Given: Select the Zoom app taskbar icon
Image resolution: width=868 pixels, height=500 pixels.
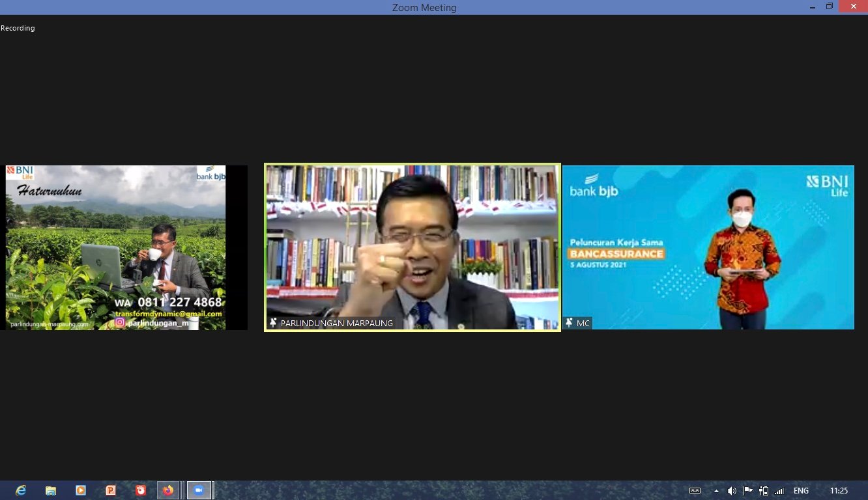Looking at the screenshot, I should pyautogui.click(x=199, y=490).
